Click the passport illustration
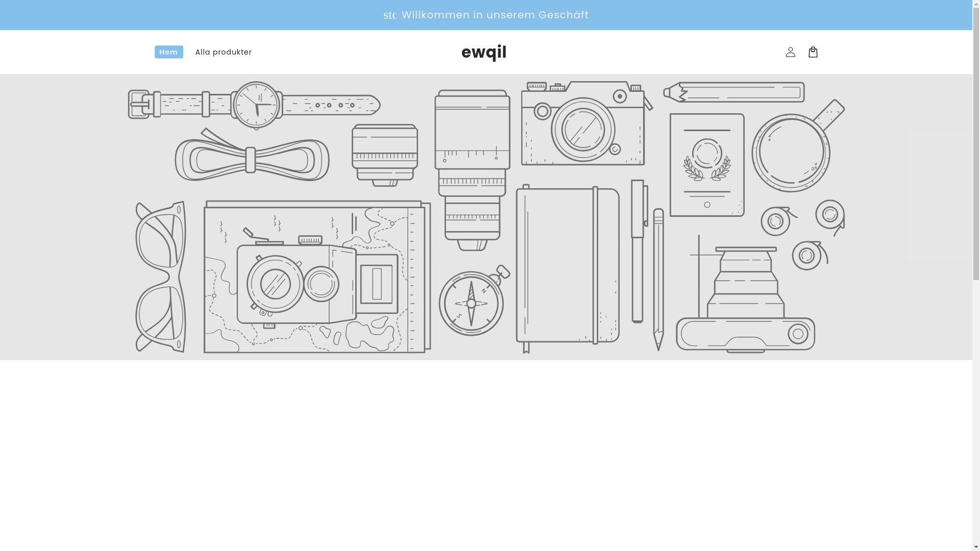Viewport: 980px width, 551px height. coord(707,165)
